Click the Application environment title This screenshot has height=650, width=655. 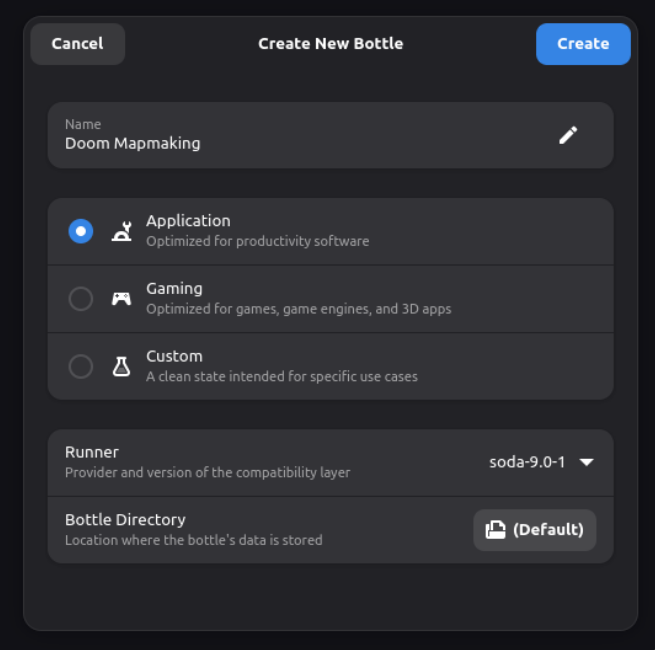pos(188,221)
